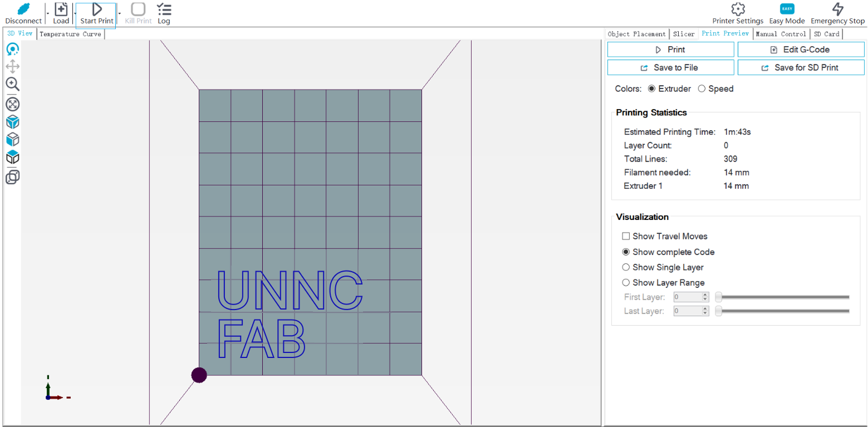Enable Show Travel Moves checkbox
Viewport: 868px width, 427px height.
[626, 236]
